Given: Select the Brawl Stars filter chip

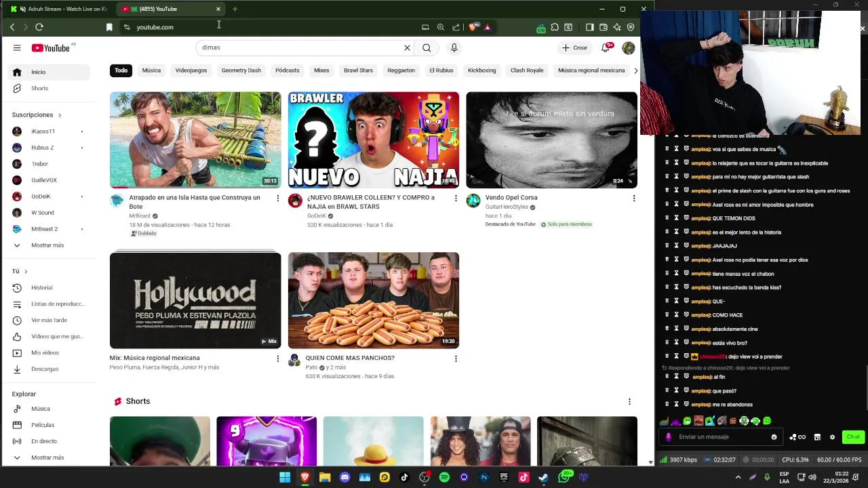Looking at the screenshot, I should click(x=358, y=70).
